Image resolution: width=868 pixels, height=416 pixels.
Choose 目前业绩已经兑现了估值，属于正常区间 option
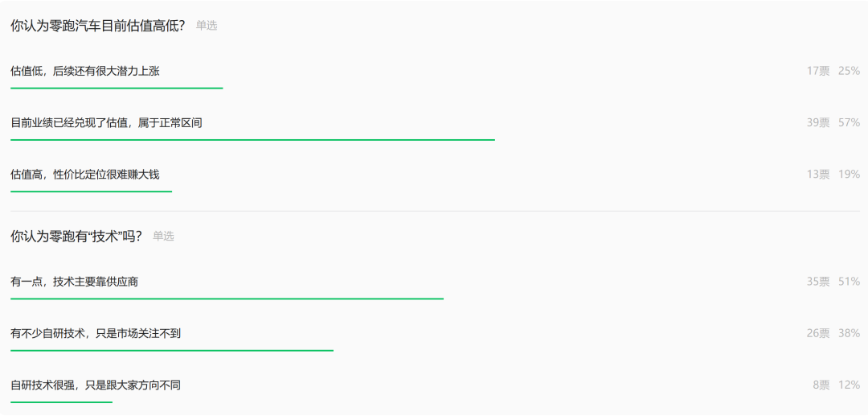tap(106, 122)
